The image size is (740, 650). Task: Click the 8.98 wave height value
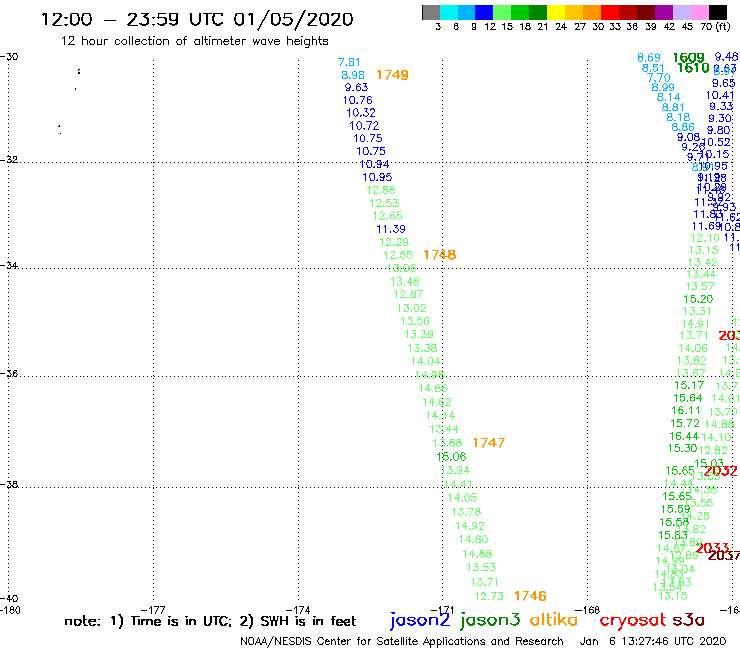click(353, 76)
